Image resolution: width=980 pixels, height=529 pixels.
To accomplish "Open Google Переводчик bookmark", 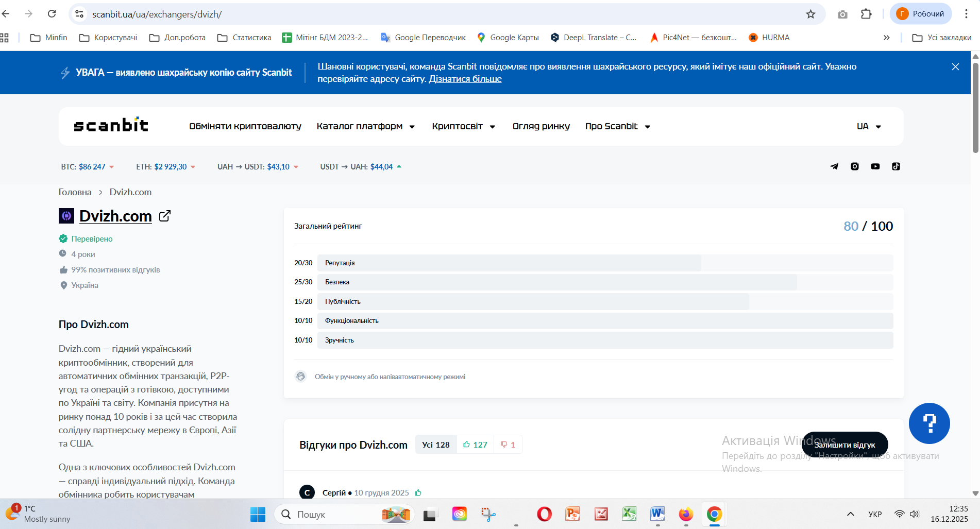I will [423, 38].
